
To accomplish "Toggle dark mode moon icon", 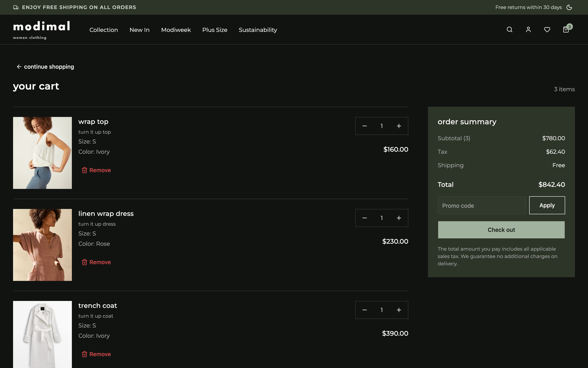I will click(569, 7).
